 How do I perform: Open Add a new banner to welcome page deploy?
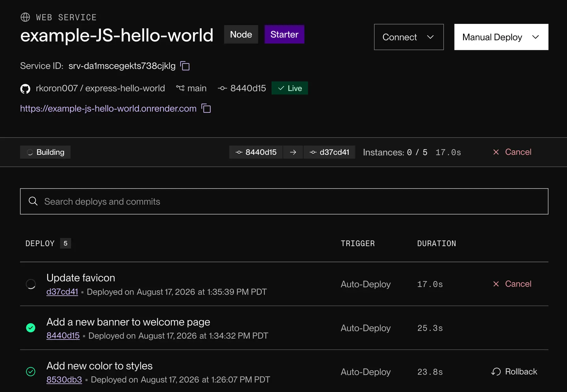point(128,322)
